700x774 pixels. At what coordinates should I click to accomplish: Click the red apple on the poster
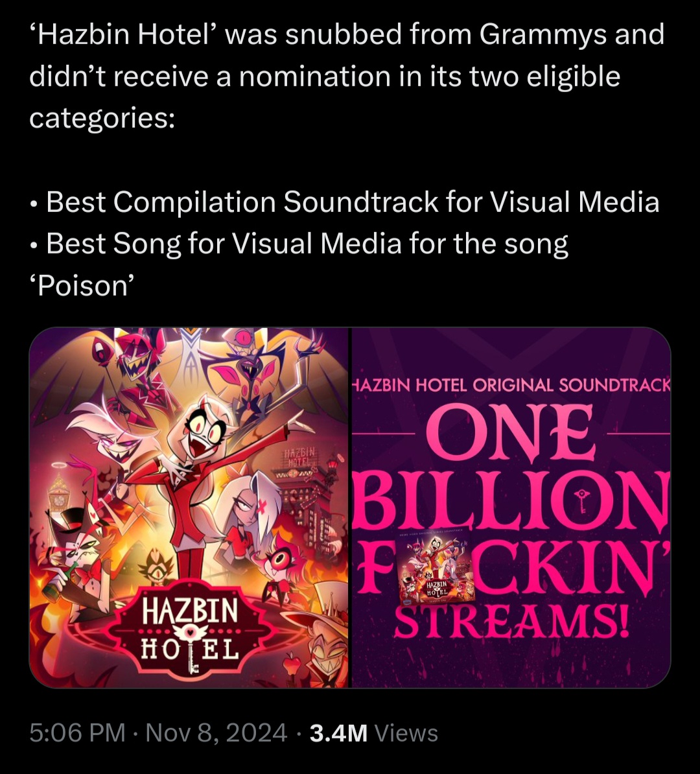point(294,661)
